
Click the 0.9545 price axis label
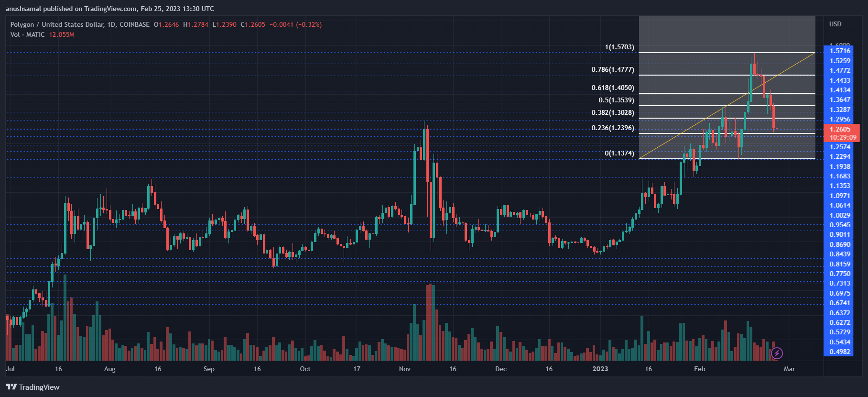[x=840, y=225]
